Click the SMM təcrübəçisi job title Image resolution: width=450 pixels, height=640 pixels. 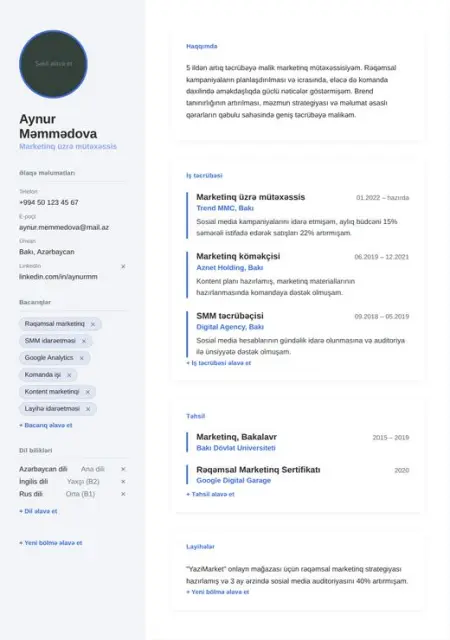click(230, 316)
